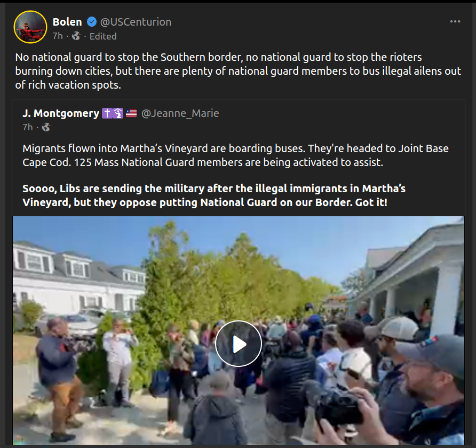Viewport: 476px width, 448px height.
Task: Open the three-dot post options menu
Action: click(x=455, y=21)
